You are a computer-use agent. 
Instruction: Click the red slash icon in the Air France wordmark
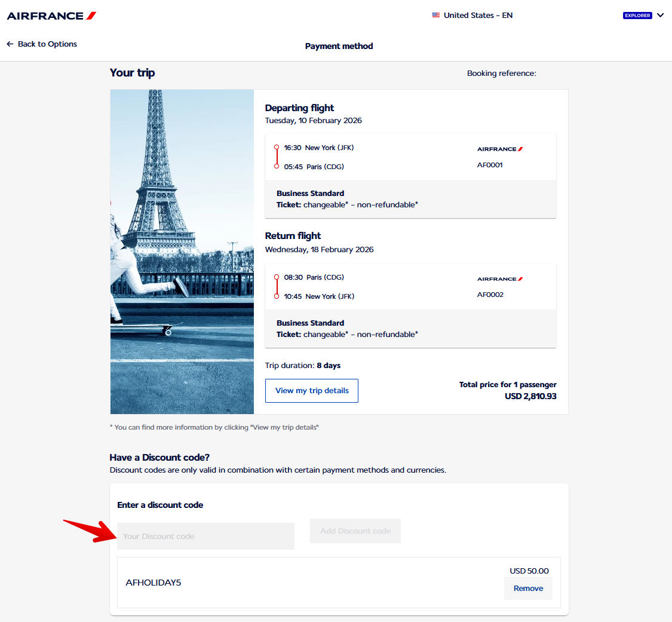pos(91,16)
